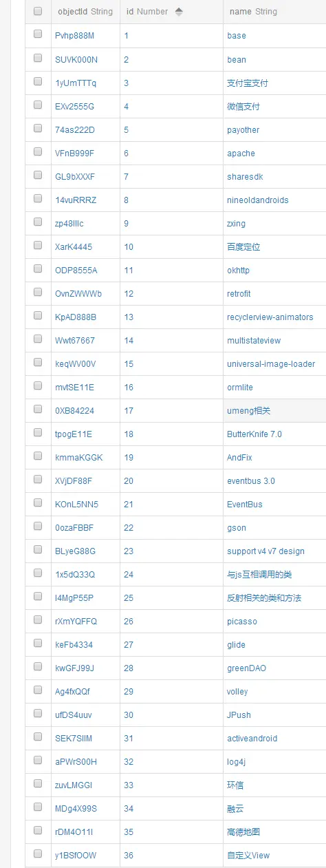This screenshot has width=326, height=868.
Task: Check the box for row Pvhp888M
Action: 38,35
